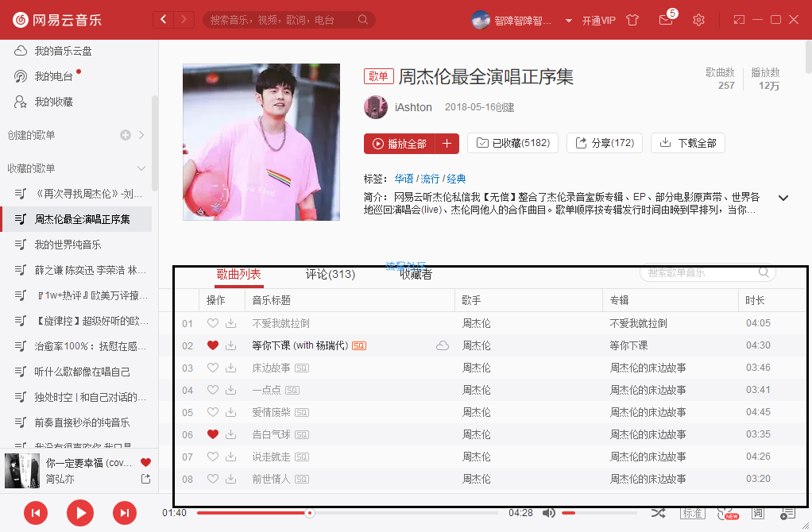
Task: Toggle shuffle play mode icon
Action: point(658,513)
